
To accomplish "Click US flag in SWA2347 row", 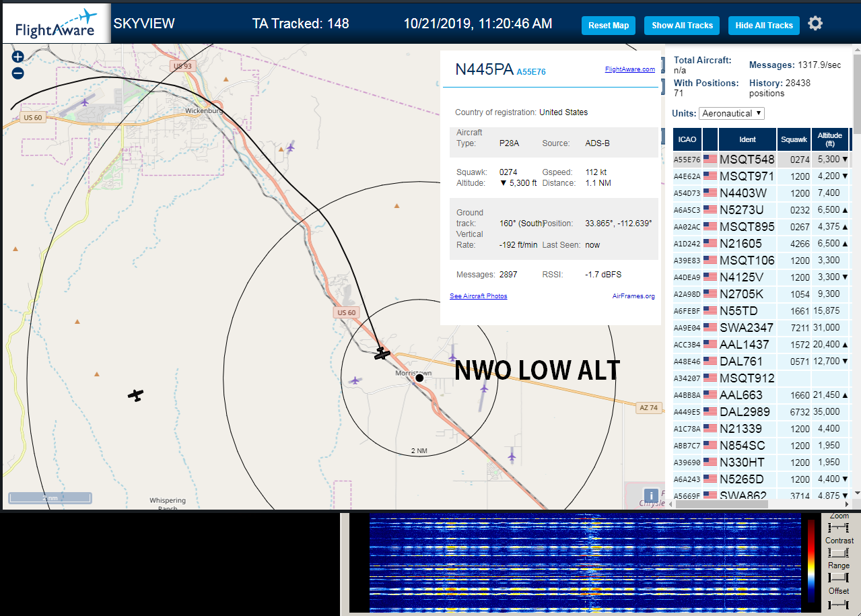I will click(x=710, y=328).
